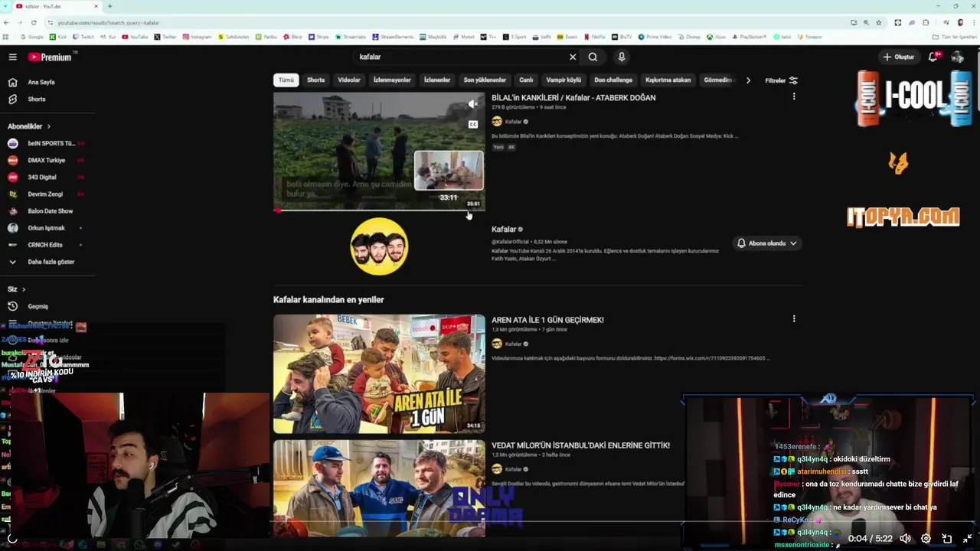Select the Kışkırtma atakan chip
Image resolution: width=980 pixels, height=551 pixels.
[668, 80]
